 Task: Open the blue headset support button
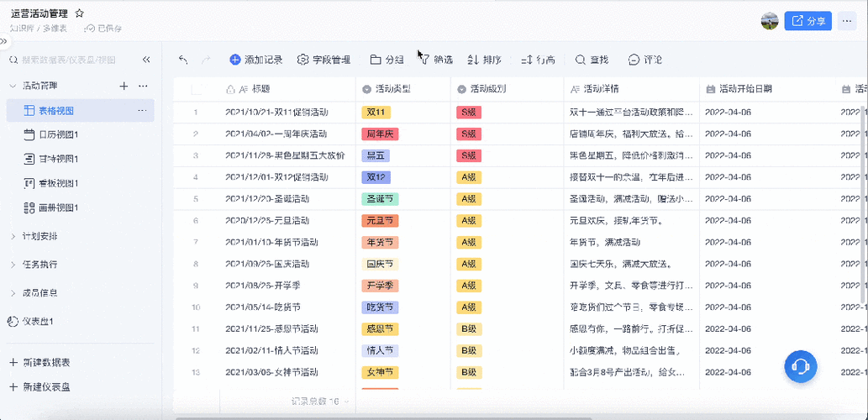click(x=801, y=365)
